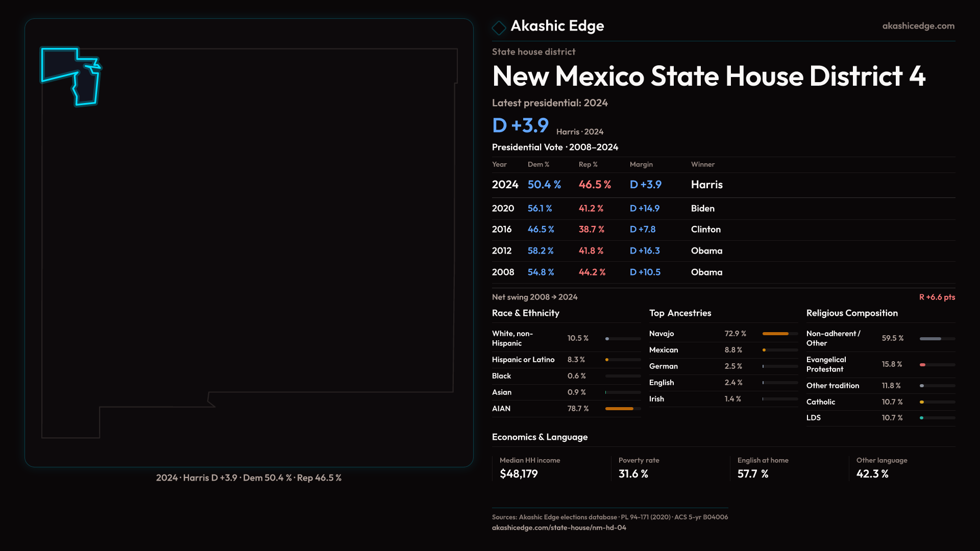
Task: Click the Race & Ethnicity section heading
Action: click(x=525, y=313)
